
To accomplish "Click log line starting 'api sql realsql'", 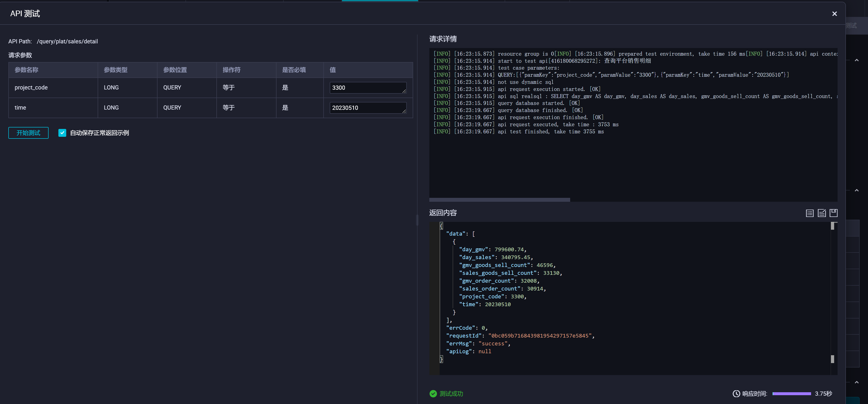I will point(635,96).
